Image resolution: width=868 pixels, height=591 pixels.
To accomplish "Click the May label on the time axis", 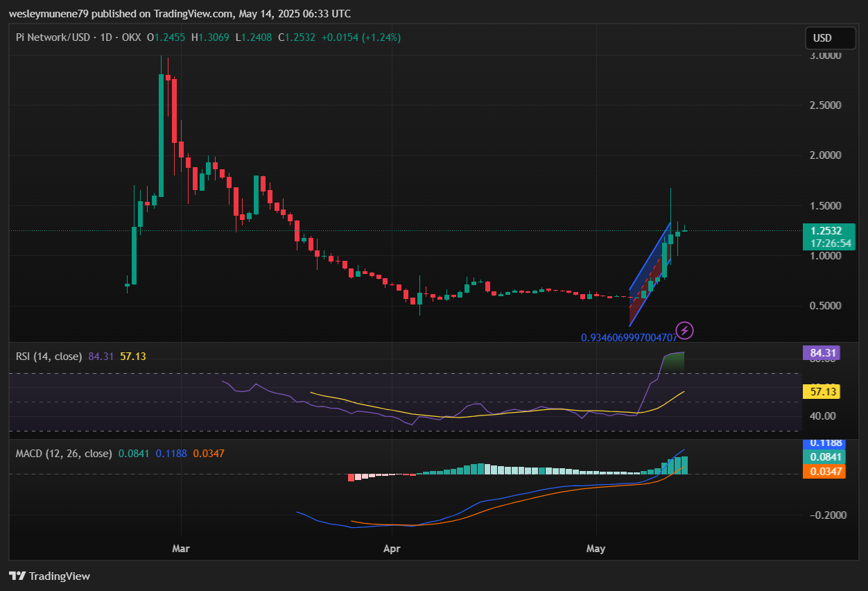I will point(596,549).
